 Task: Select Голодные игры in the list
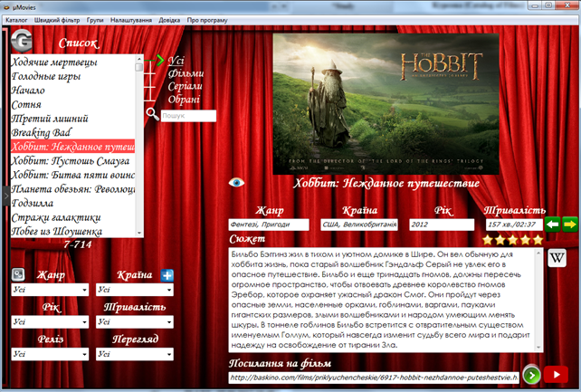coord(72,76)
